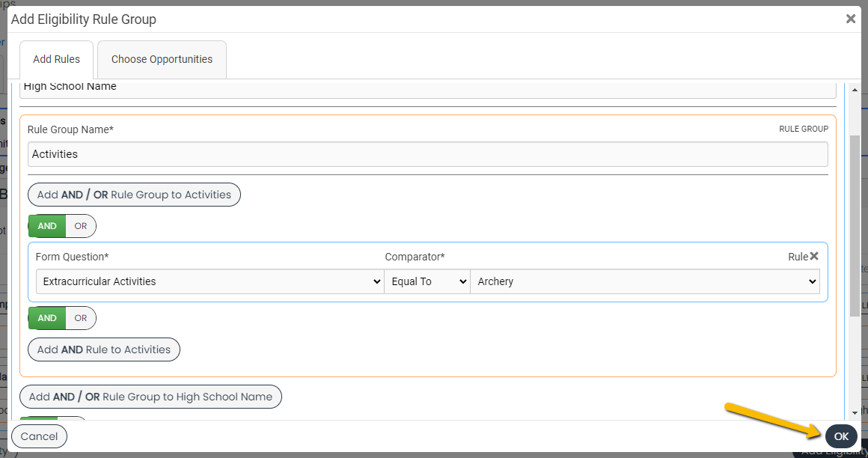Click the scrollbar down arrow
This screenshot has width=868, height=458.
pos(855,412)
